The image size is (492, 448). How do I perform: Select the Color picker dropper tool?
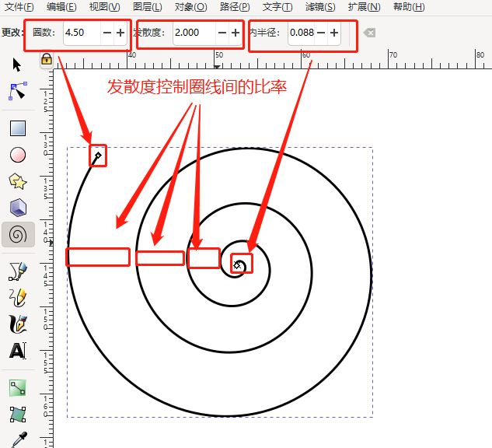pos(19,439)
